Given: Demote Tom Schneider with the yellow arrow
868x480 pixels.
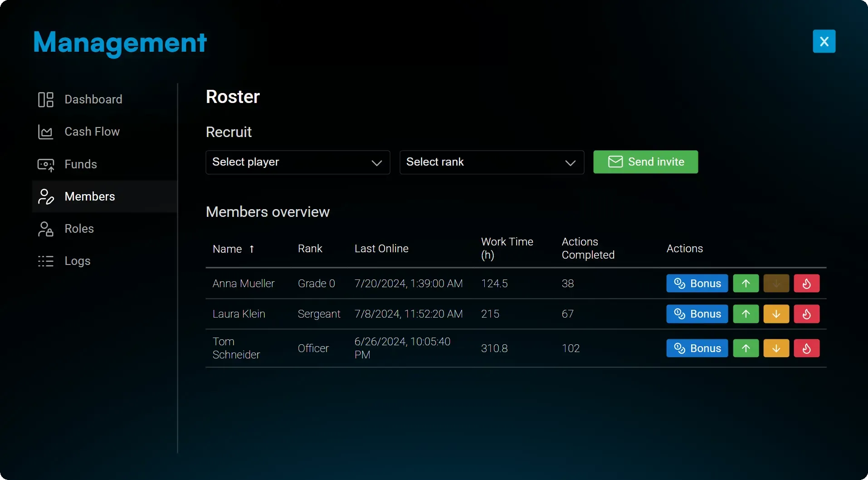Looking at the screenshot, I should [x=776, y=348].
